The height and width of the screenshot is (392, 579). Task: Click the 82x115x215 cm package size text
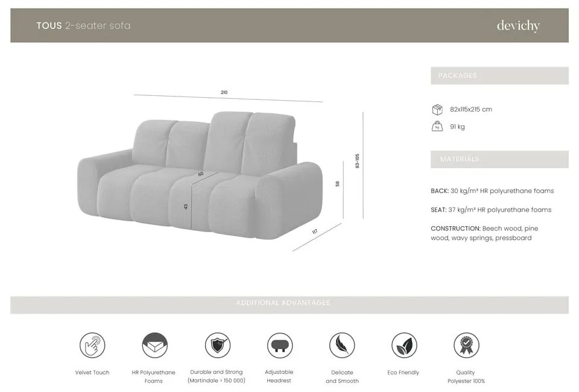point(471,109)
